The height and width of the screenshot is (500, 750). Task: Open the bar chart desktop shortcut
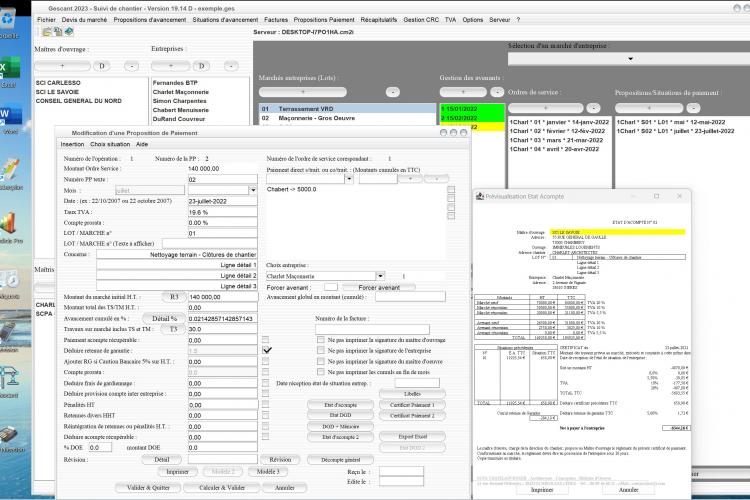[x=10, y=226]
